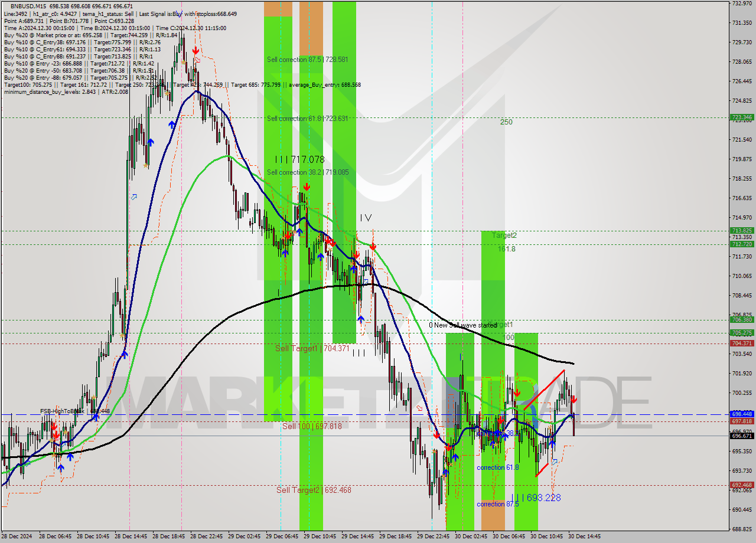The height and width of the screenshot is (543, 756).
Task: Click the 688.825 value on price axis
Action: 742,529
